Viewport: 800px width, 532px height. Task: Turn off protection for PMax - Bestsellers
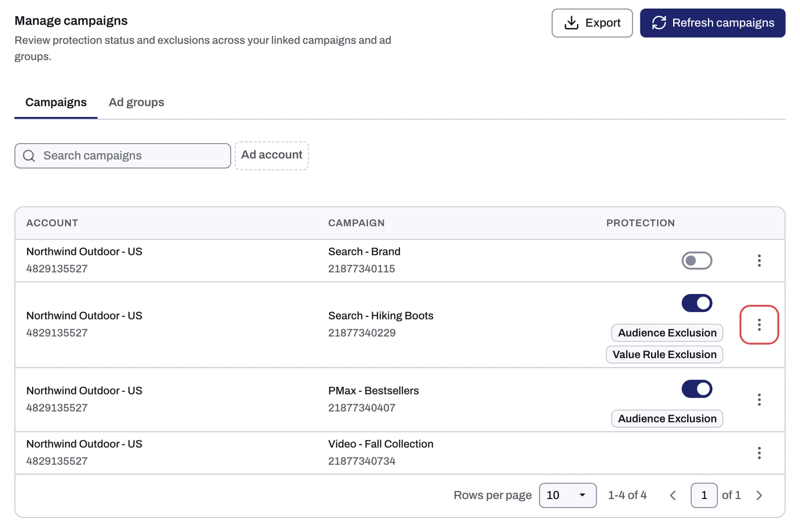click(696, 389)
